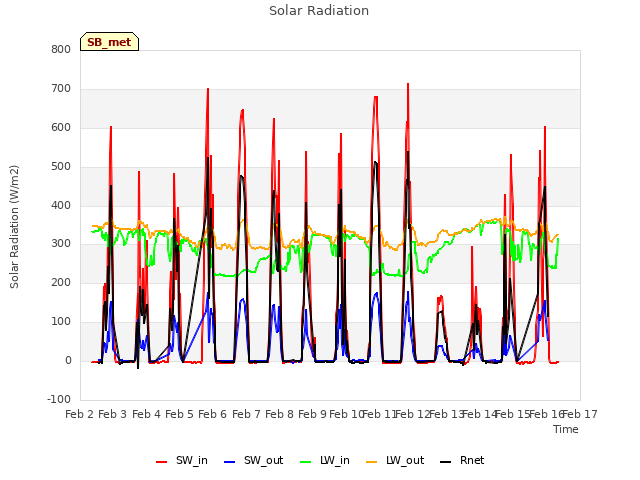Click the Feb 7 x-axis tick label
Screen dimensions: 640x480
(x=246, y=414)
